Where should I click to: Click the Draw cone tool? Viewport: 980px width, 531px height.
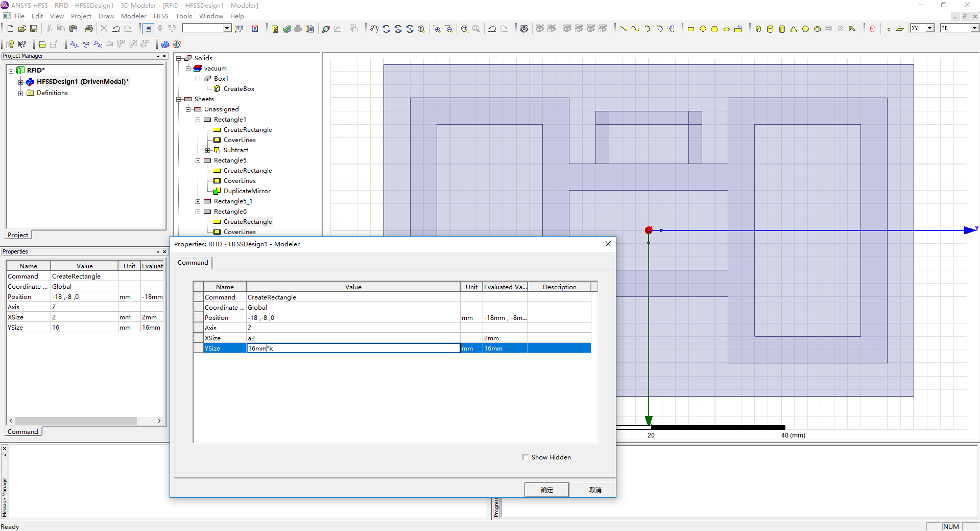(x=794, y=29)
